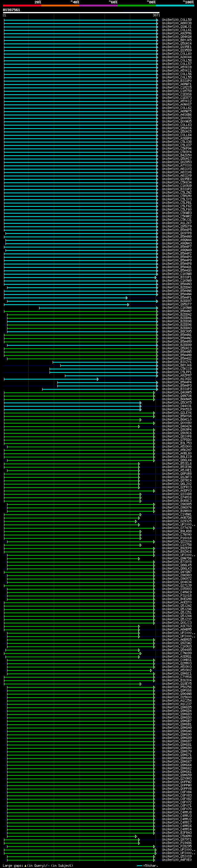This screenshot has height=868, width=197.
Task: Open hit UniRef100_C0LL59
Action: pyautogui.click(x=177, y=20)
